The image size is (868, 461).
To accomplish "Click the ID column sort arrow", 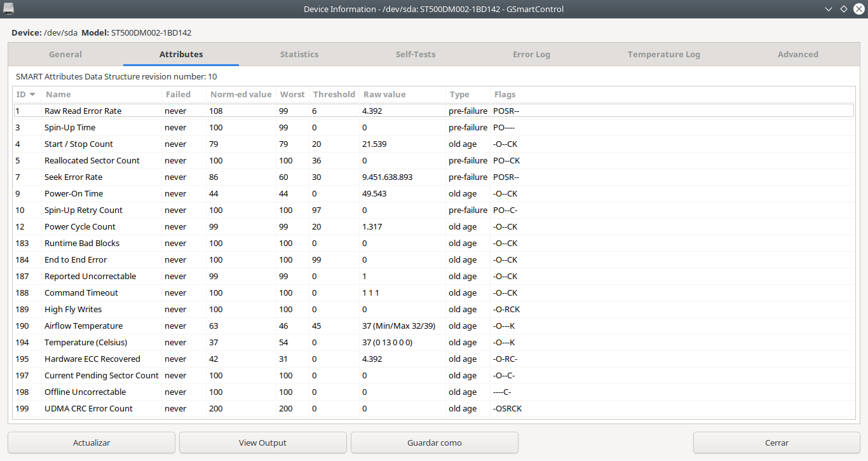I will click(32, 94).
